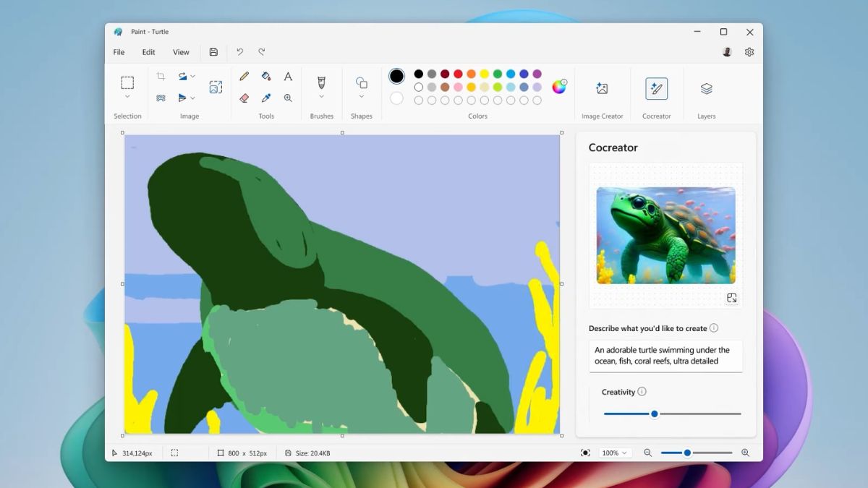This screenshot has height=488, width=868.
Task: Toggle the Layers panel
Action: (706, 88)
